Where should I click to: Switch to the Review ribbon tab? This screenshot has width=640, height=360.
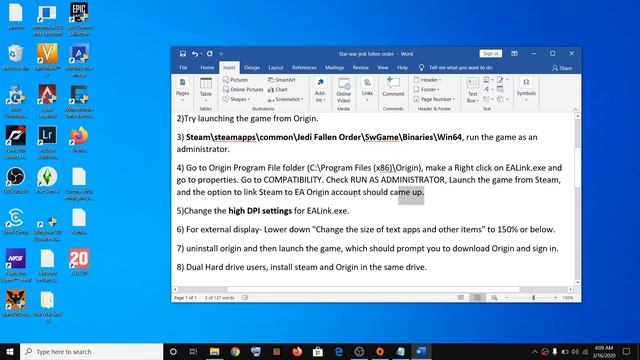[360, 68]
